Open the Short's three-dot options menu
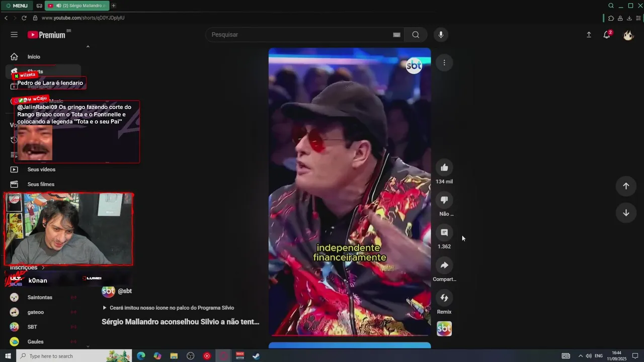Viewport: 644px width, 362px height. (x=444, y=63)
